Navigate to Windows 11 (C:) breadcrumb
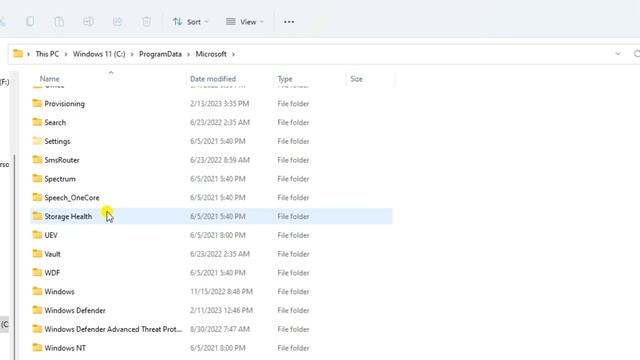Screen dimensions: 640x360 [x=99, y=54]
